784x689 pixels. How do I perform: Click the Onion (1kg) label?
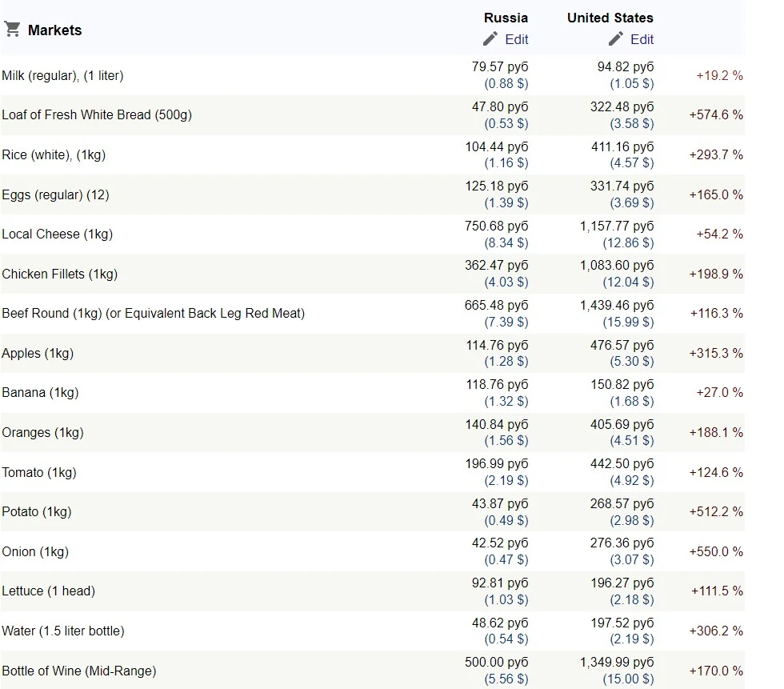(x=35, y=552)
